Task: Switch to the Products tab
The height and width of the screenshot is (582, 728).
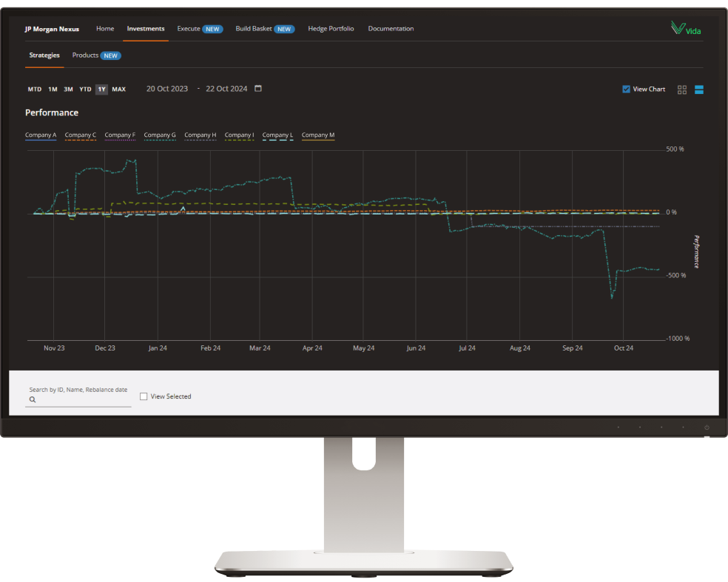Action: [x=86, y=55]
